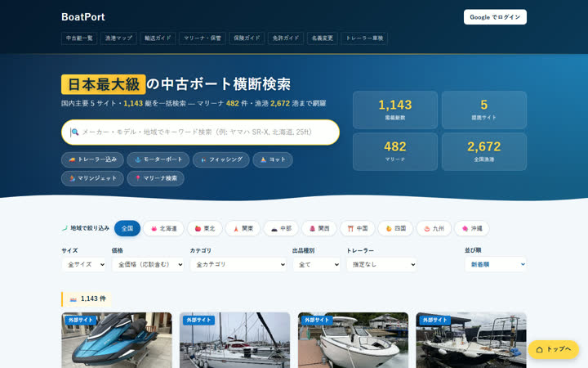The height and width of the screenshot is (368, 588).
Task: Click the boat icon beside 1,143 件
Action: click(x=73, y=299)
